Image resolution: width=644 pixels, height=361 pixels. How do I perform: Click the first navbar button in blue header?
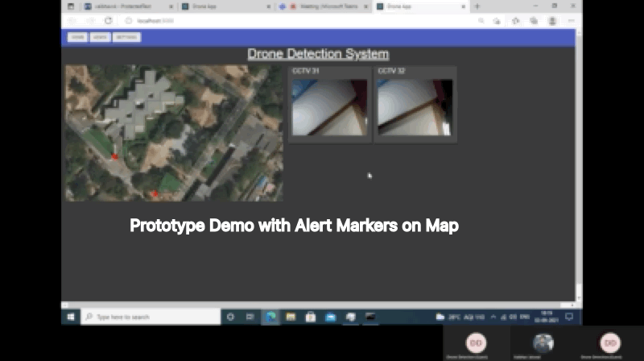(x=77, y=37)
